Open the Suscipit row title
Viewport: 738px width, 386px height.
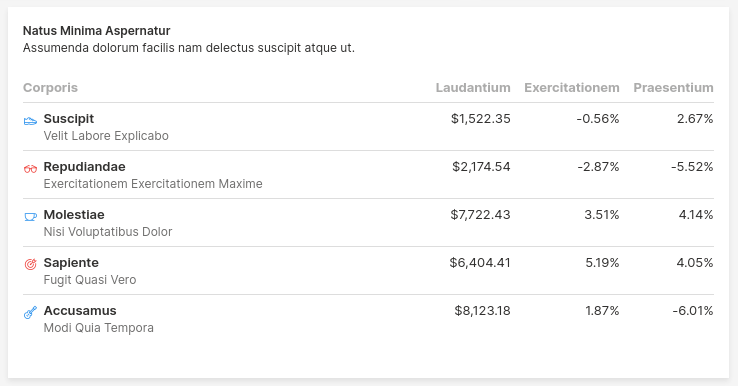[69, 119]
